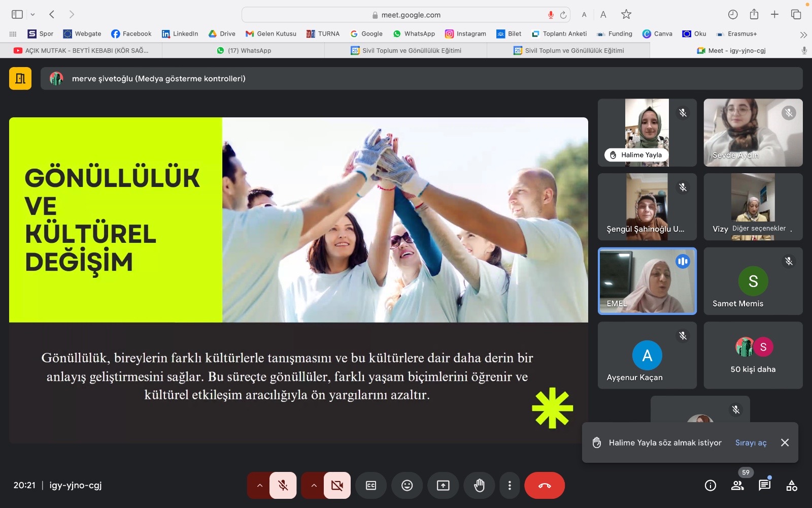Open the three-dot more options menu
This screenshot has width=812, height=508.
click(510, 486)
